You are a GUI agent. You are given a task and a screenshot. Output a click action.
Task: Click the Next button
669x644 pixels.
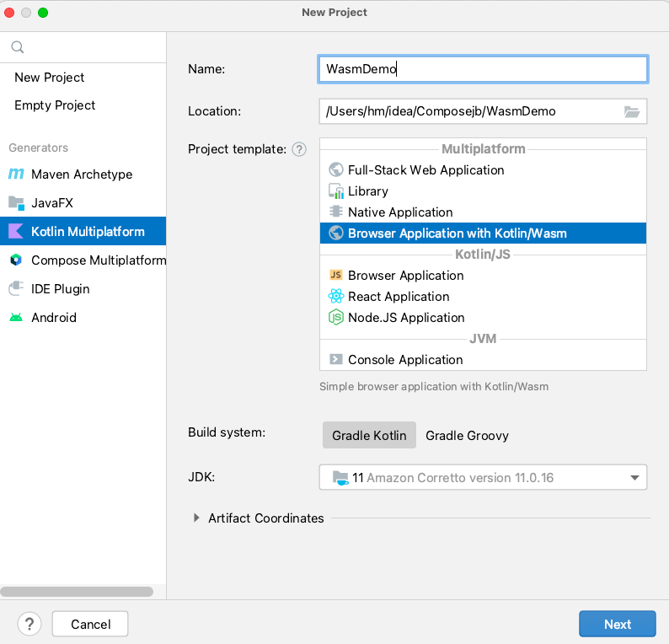617,625
